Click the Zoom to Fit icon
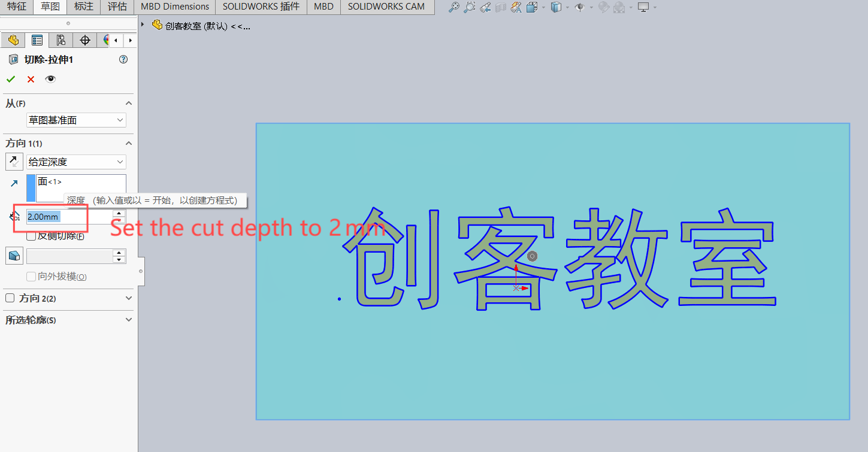 pos(454,7)
